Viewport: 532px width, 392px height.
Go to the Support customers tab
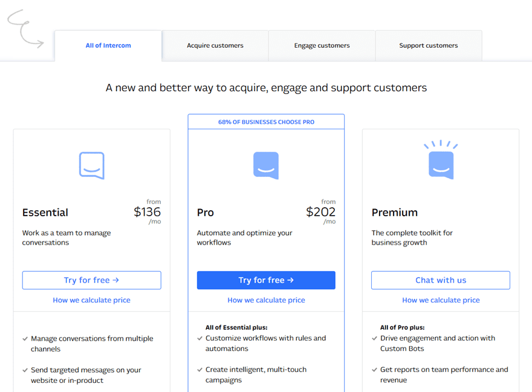point(429,45)
